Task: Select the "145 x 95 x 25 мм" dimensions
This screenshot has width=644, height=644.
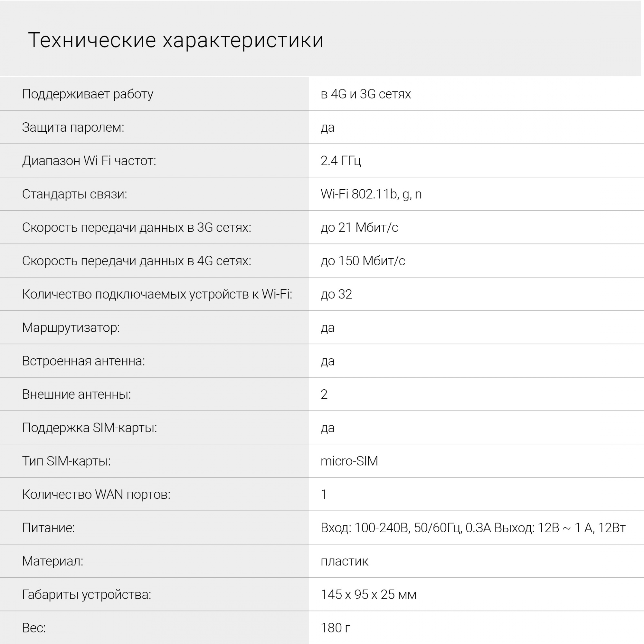Action: pos(368,594)
